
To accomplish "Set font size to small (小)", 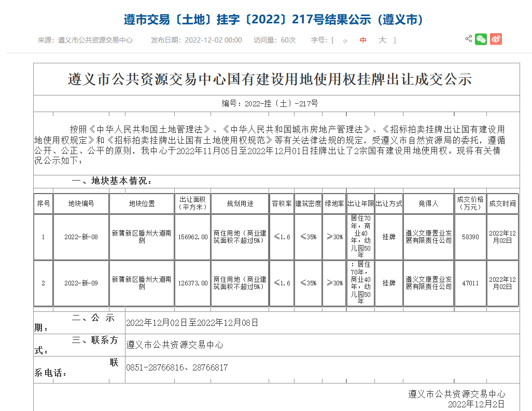I will (x=345, y=40).
